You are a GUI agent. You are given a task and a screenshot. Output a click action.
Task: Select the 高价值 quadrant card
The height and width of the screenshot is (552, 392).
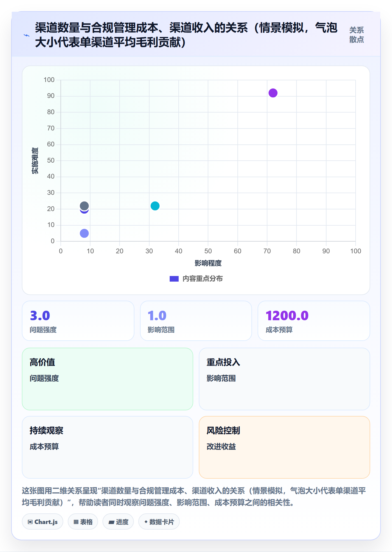pos(108,379)
